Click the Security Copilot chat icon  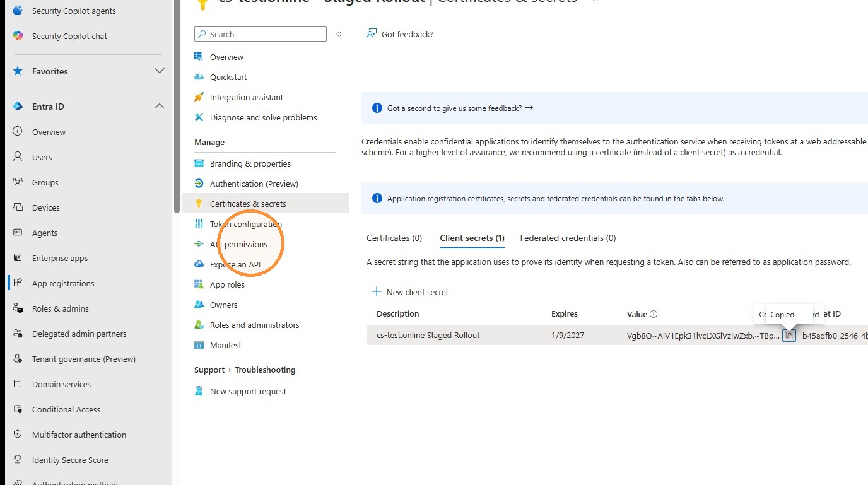click(18, 36)
